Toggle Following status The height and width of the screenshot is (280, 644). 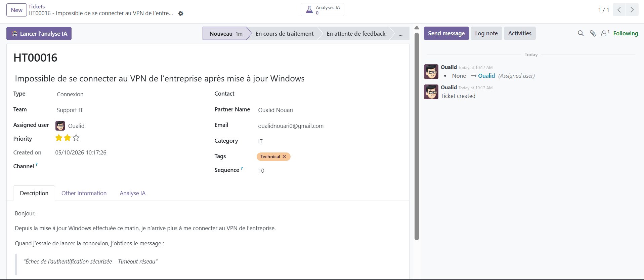click(x=626, y=33)
